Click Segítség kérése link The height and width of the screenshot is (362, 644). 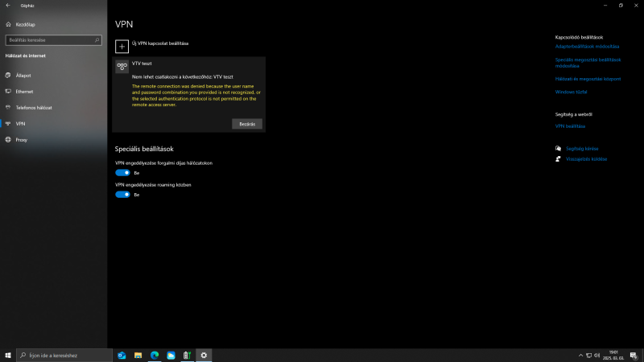582,149
